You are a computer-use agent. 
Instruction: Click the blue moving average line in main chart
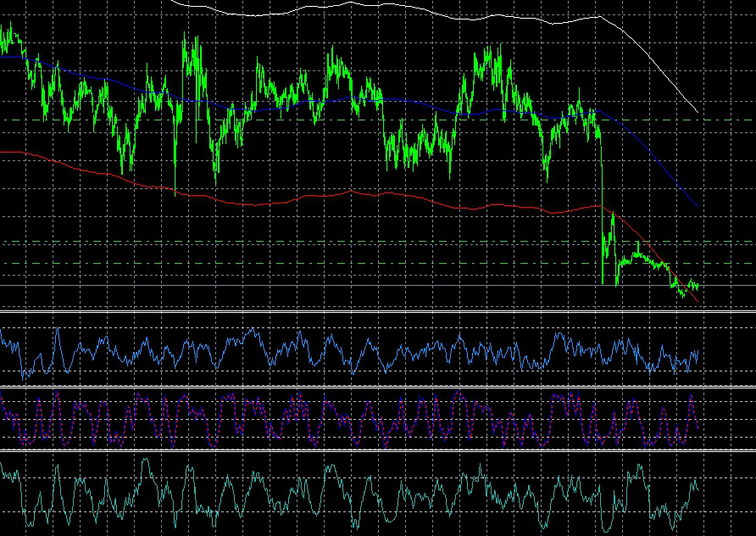tap(339, 100)
